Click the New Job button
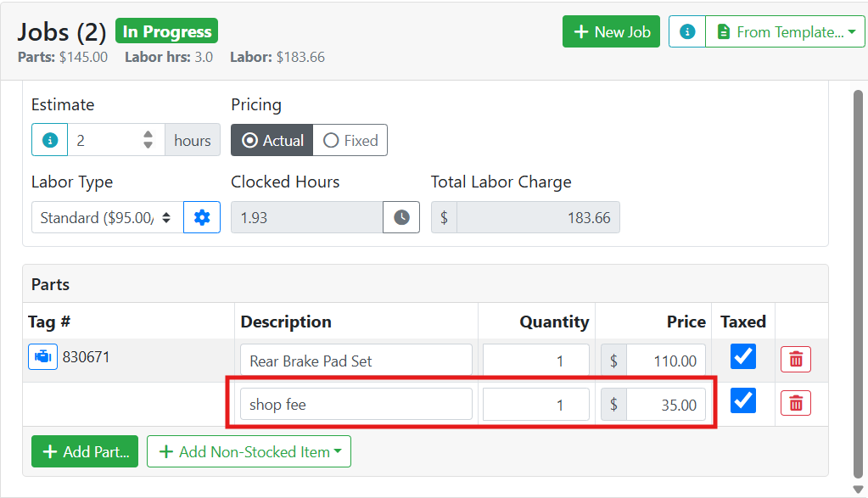 [611, 31]
